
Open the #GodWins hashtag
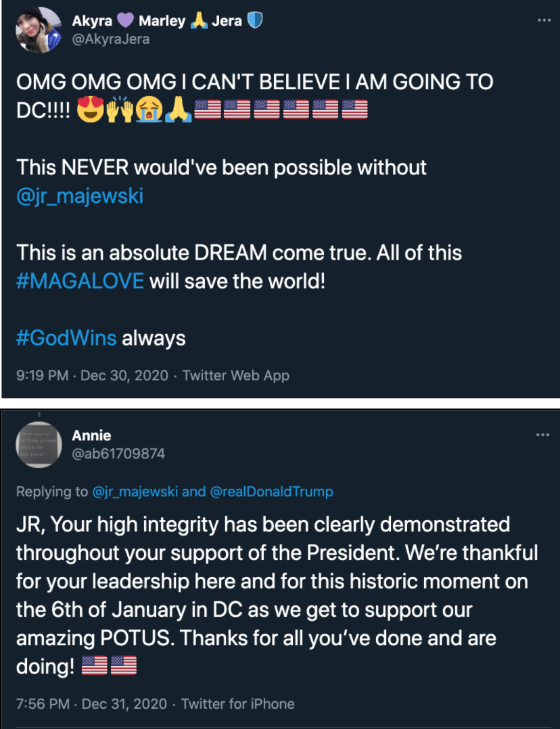point(66,337)
